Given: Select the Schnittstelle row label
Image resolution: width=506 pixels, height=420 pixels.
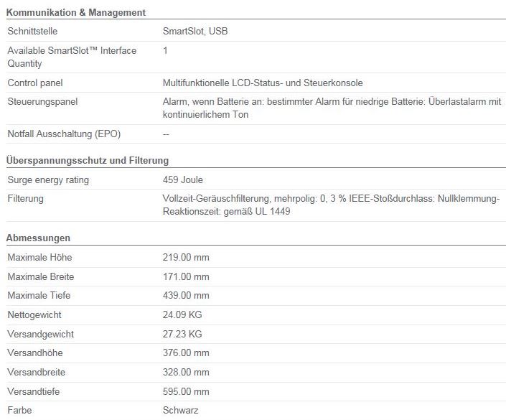Looking at the screenshot, I should coord(32,32).
